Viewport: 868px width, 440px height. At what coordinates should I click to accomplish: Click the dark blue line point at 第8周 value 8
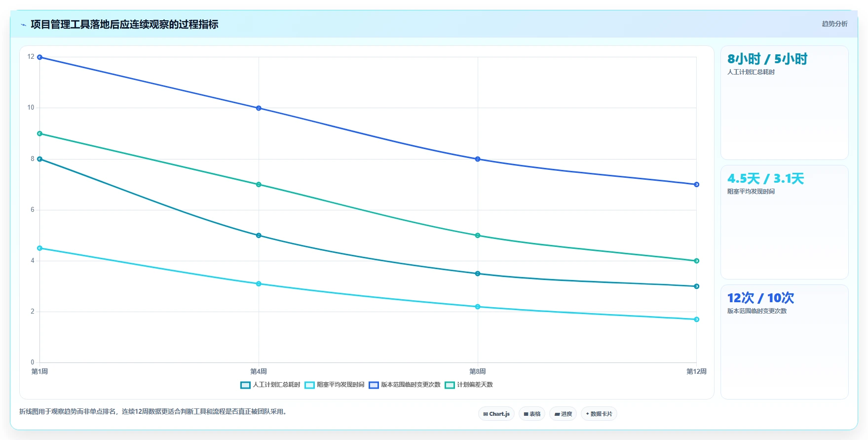tap(478, 159)
